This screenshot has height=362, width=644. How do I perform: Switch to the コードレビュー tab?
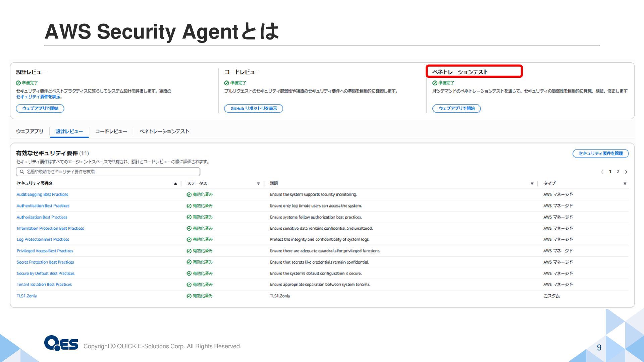tap(111, 131)
